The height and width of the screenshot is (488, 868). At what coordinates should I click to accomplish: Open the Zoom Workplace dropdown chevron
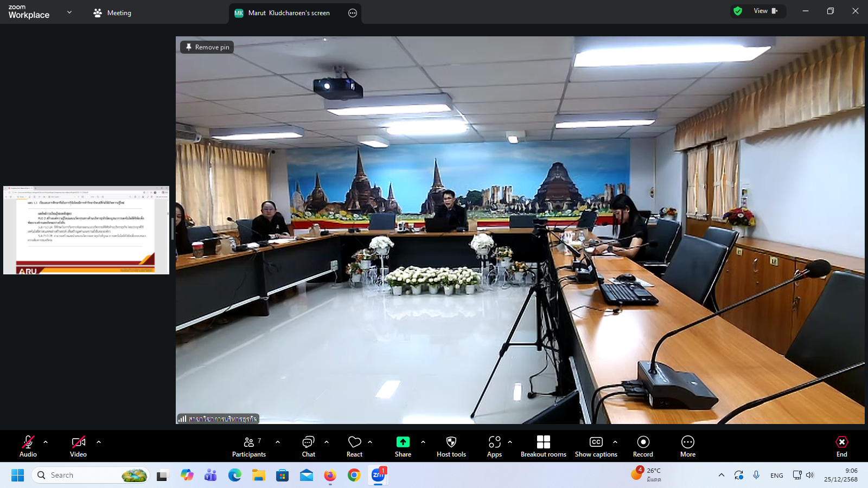click(69, 12)
